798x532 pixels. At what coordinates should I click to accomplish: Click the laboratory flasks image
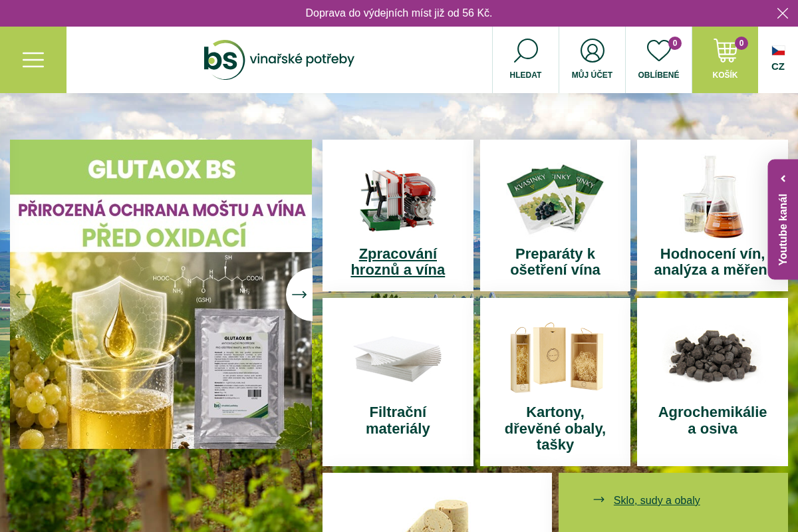pyautogui.click(x=712, y=197)
